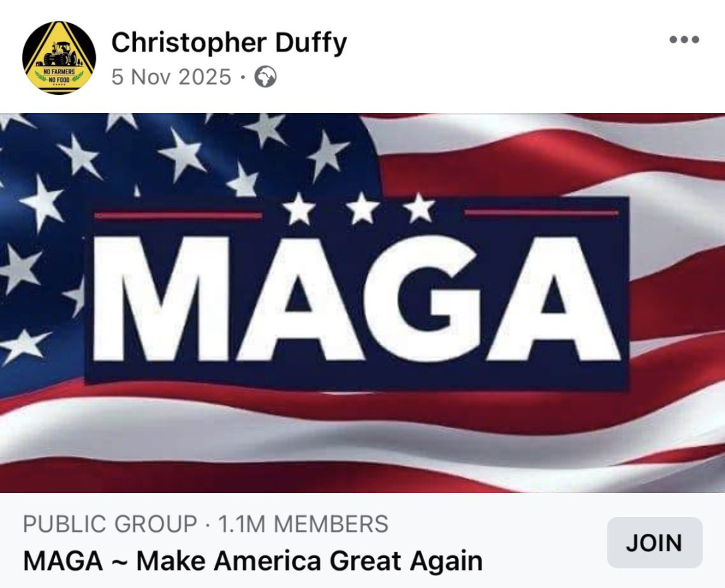Click the globe public audience icon
The height and width of the screenshot is (588, 725).
point(266,77)
